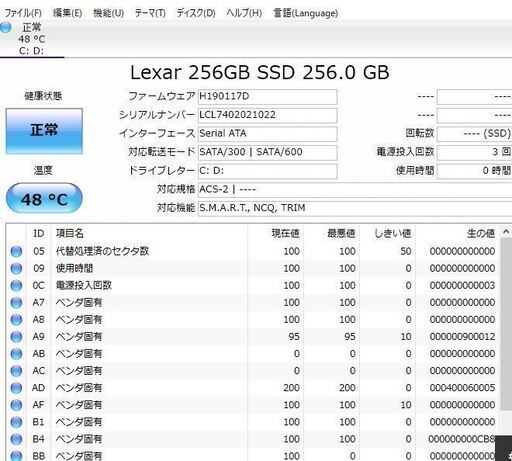Viewport: 512px width, 461px height.
Task: Open the ディスク(D) menu
Action: pos(196,13)
